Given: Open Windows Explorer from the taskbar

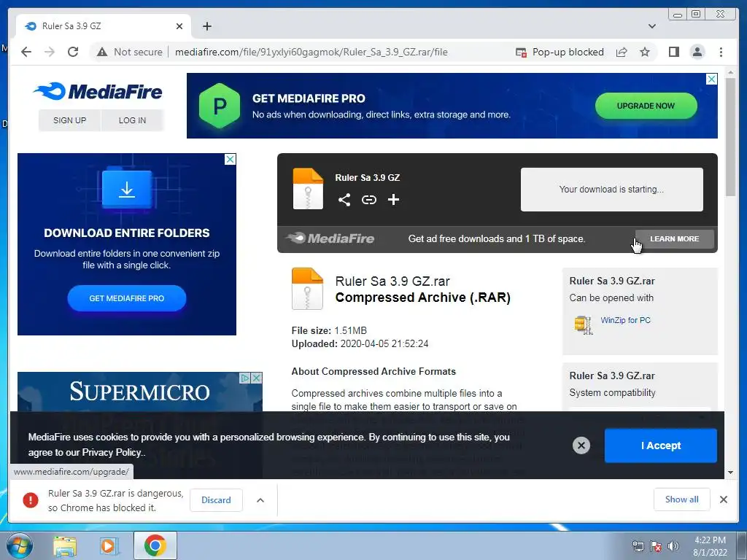Looking at the screenshot, I should (65, 546).
